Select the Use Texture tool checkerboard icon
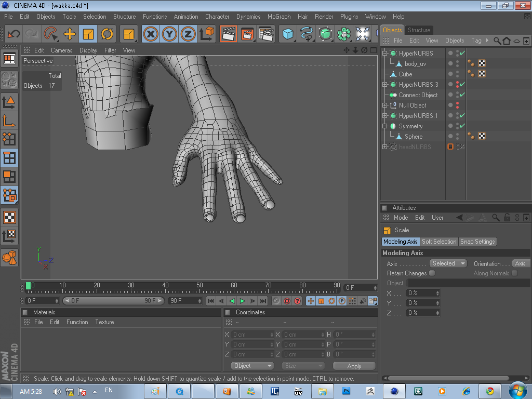532x399 pixels. click(x=9, y=217)
